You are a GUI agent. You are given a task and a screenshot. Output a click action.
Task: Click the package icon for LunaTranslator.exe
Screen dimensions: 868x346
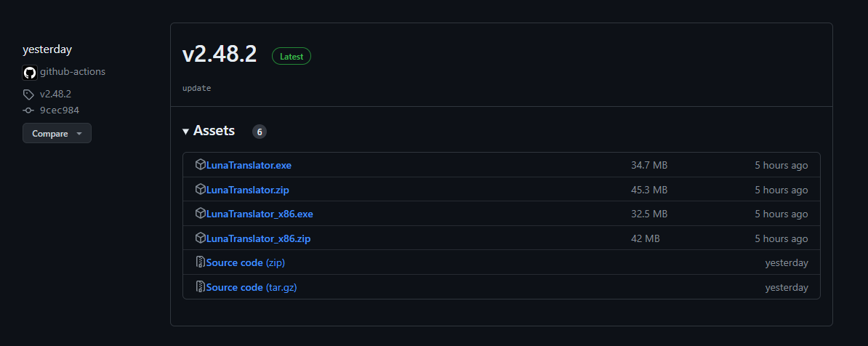[x=201, y=165]
